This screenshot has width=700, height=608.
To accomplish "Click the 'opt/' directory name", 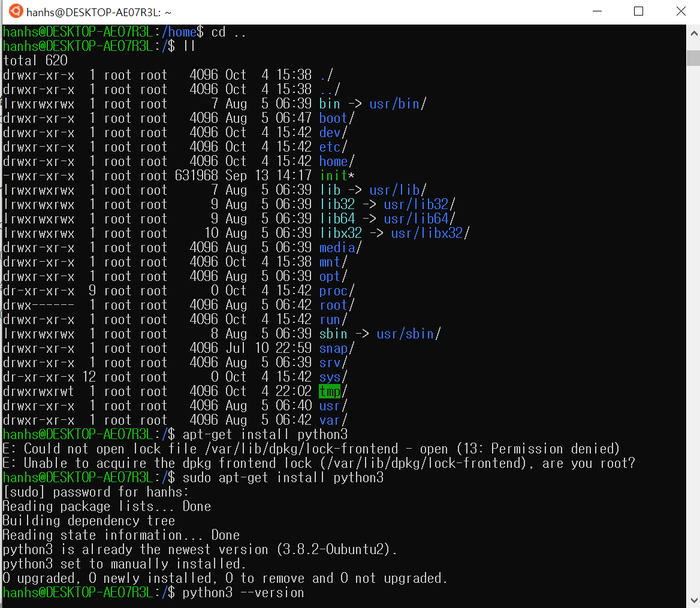I will pos(333,276).
